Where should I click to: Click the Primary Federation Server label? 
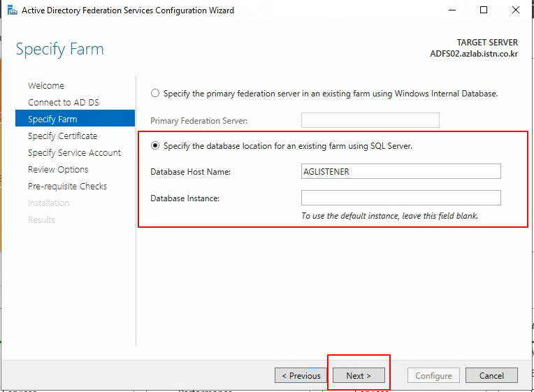point(199,121)
